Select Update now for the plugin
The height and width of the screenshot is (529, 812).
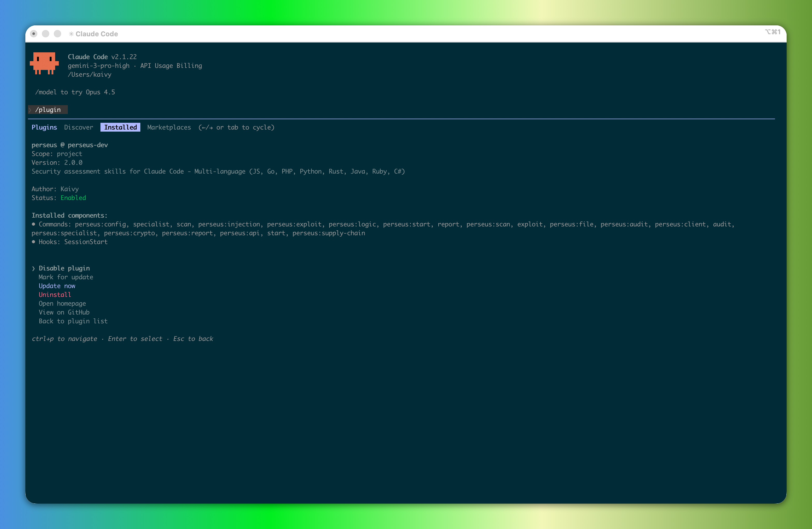(x=57, y=286)
